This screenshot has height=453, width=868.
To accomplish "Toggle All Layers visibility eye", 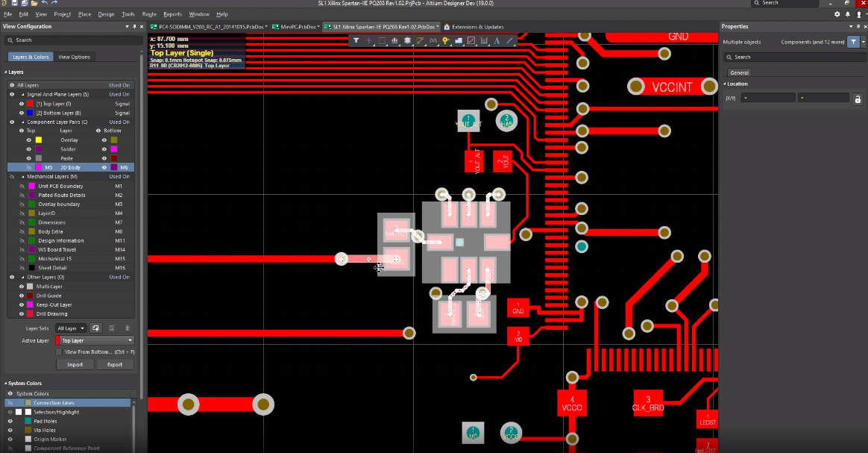I will click(12, 85).
